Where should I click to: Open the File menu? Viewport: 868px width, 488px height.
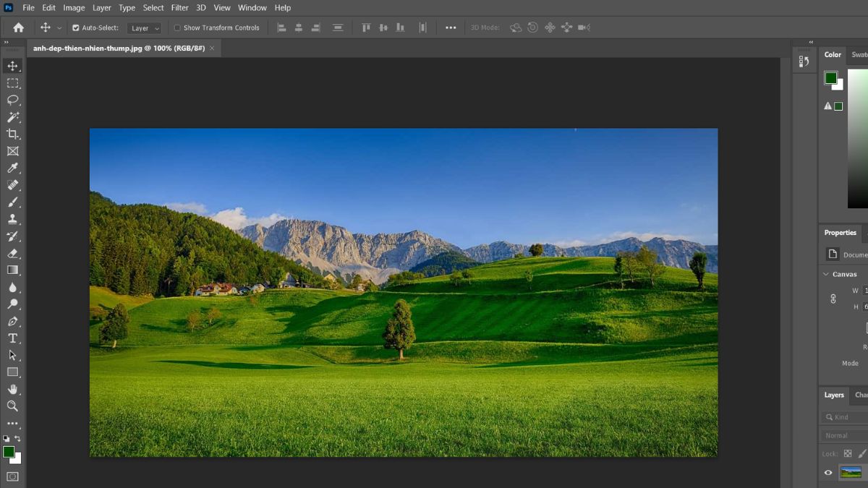29,8
